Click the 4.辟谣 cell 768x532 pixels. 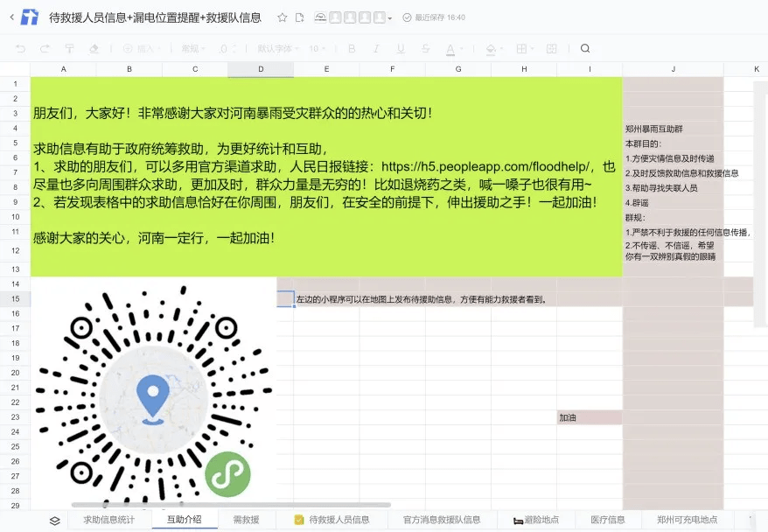pyautogui.click(x=673, y=202)
